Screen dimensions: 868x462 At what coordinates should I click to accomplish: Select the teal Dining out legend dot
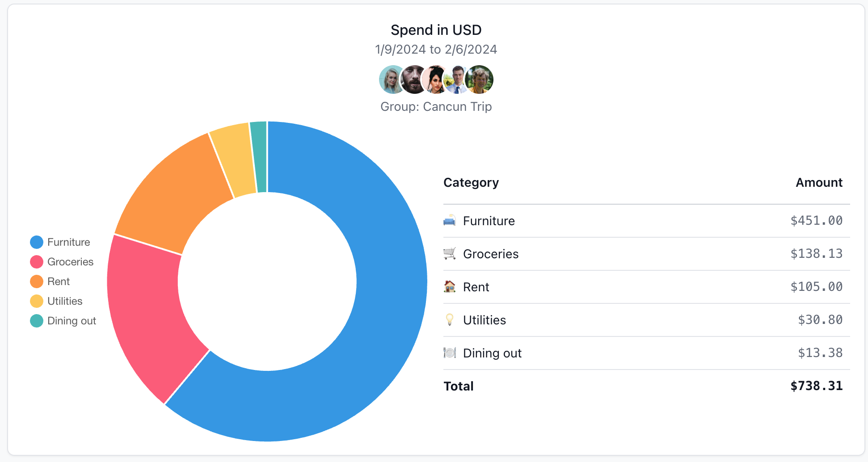[36, 320]
